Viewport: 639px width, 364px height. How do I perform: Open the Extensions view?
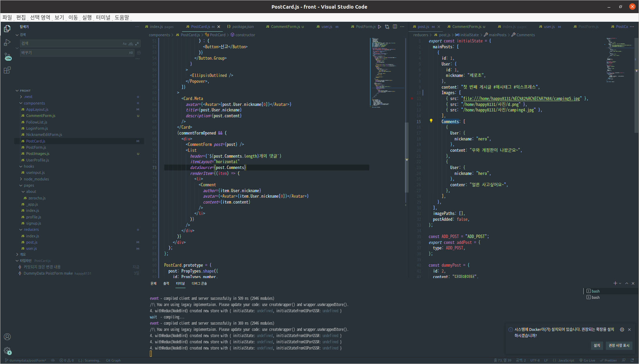tap(7, 70)
